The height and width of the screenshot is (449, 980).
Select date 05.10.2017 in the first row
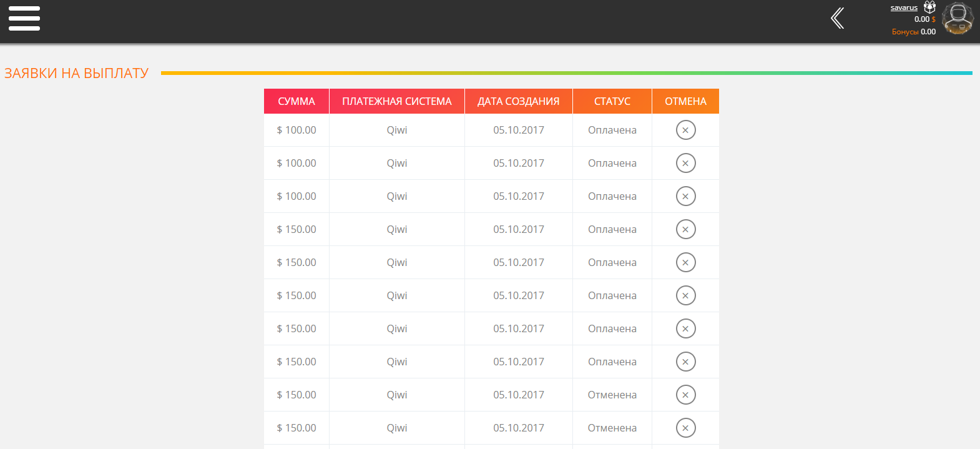[x=519, y=130]
